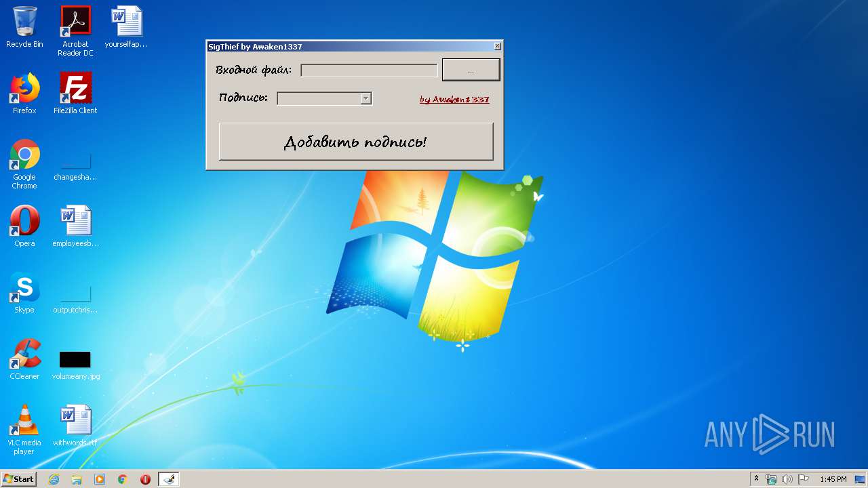Open VLC media player desktop shortcut
Screen dimensions: 868x488
[24, 430]
